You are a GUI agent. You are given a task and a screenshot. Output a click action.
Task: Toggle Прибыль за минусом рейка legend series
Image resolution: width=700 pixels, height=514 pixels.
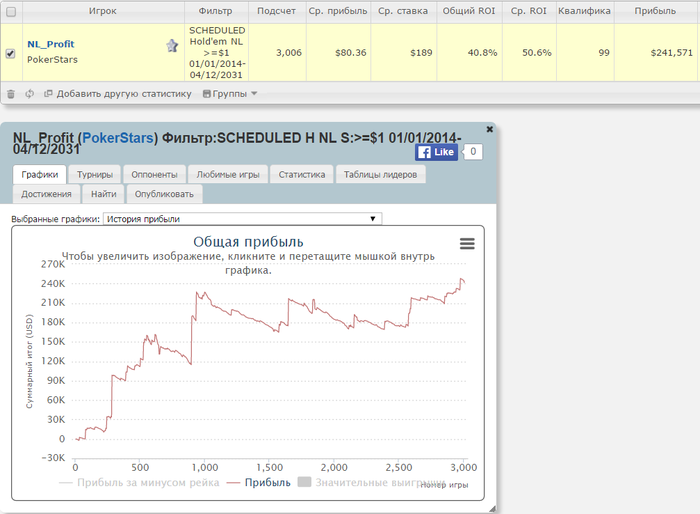point(139,483)
